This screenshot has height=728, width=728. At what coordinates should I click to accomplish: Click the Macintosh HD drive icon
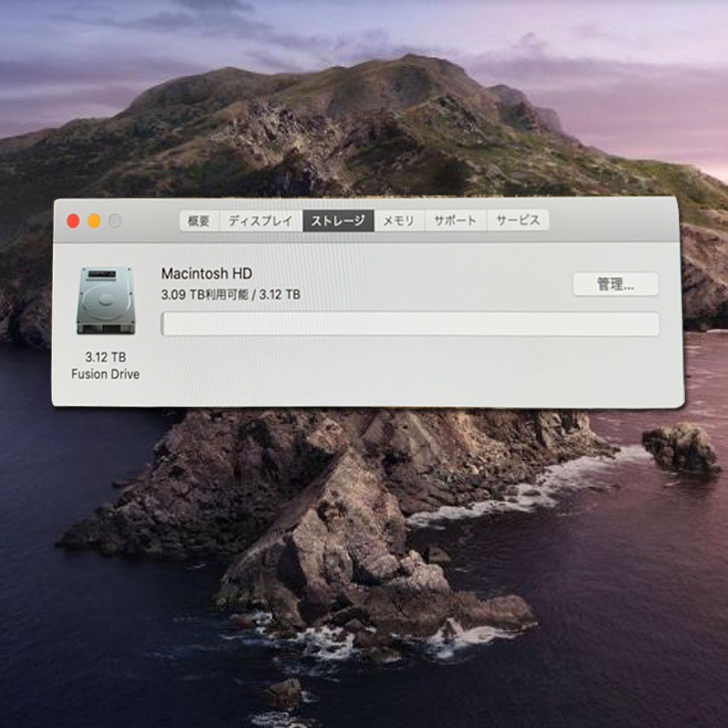coord(105,301)
